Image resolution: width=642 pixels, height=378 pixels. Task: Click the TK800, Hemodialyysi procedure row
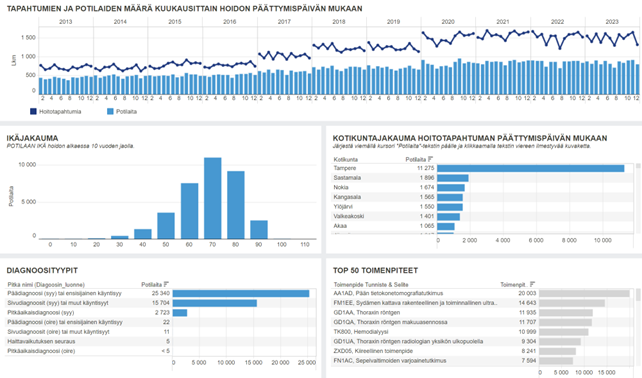(482, 332)
